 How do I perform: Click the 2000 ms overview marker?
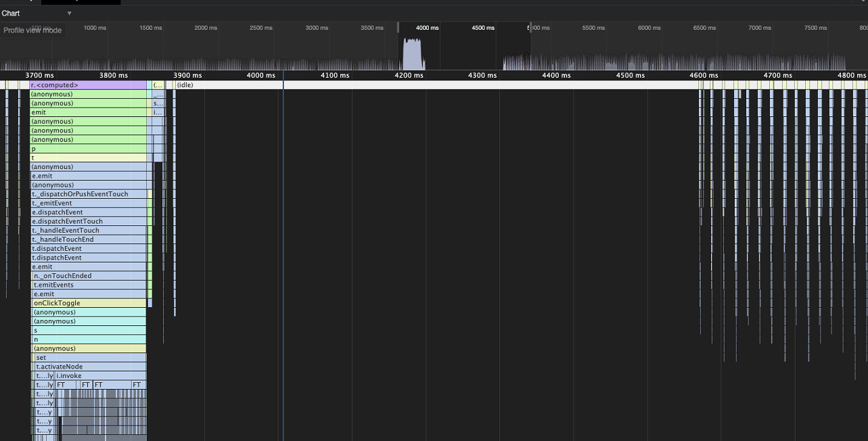(x=206, y=28)
